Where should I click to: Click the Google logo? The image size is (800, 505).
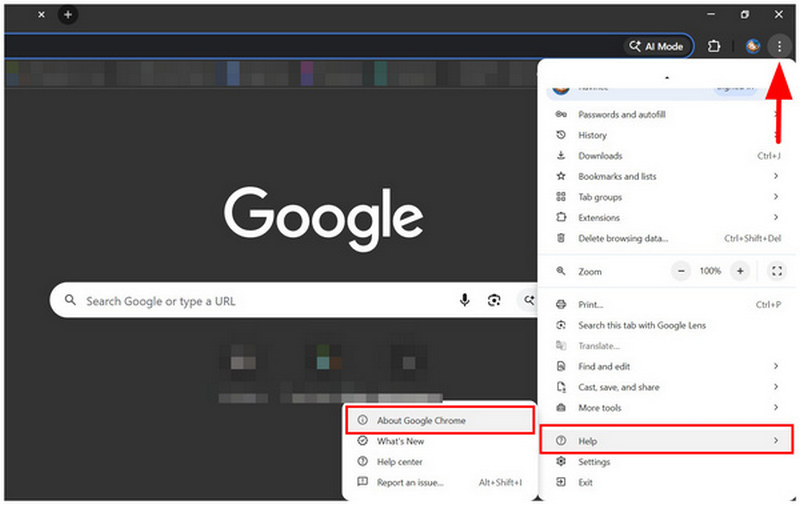pos(323,218)
